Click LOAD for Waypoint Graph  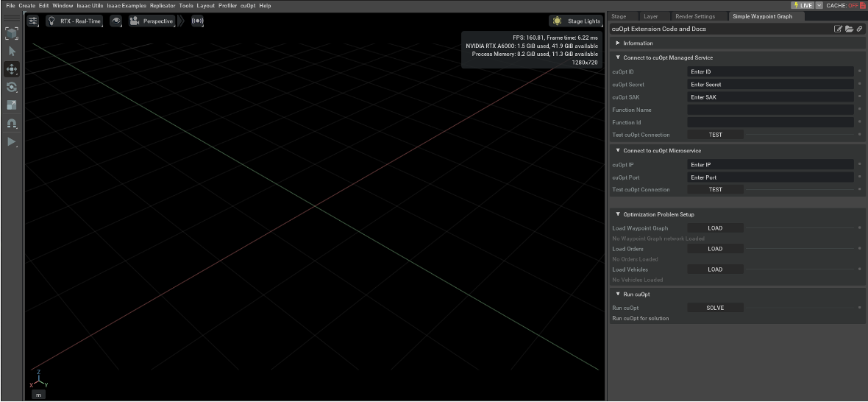pyautogui.click(x=715, y=228)
